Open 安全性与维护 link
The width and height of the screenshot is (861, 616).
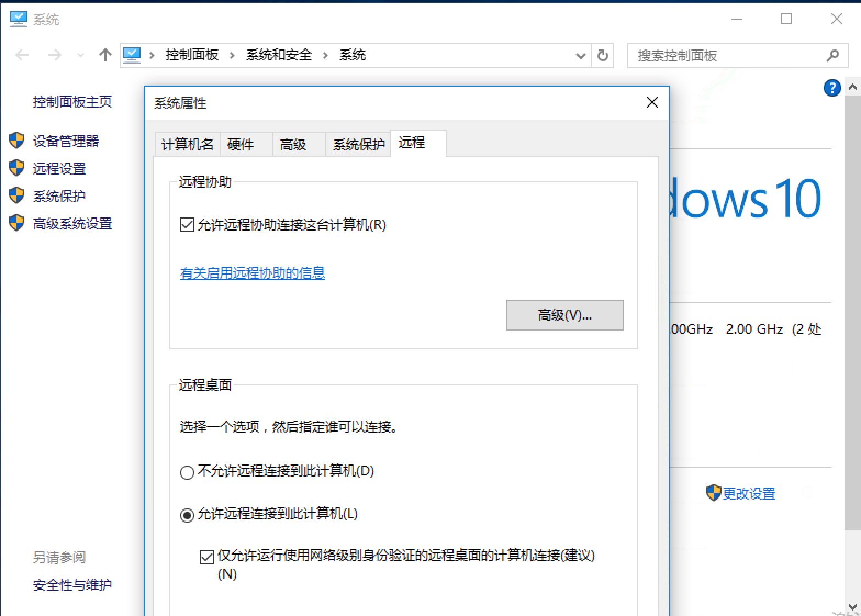click(72, 585)
